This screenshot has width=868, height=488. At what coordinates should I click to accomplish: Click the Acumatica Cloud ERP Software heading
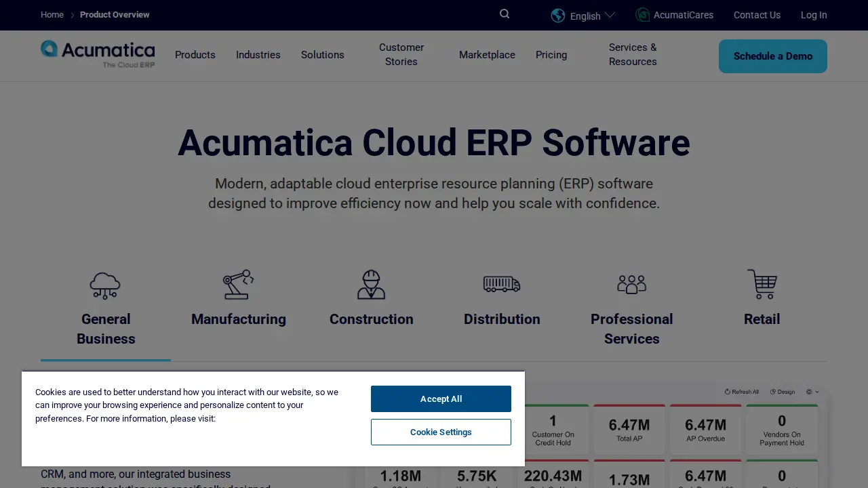(434, 143)
